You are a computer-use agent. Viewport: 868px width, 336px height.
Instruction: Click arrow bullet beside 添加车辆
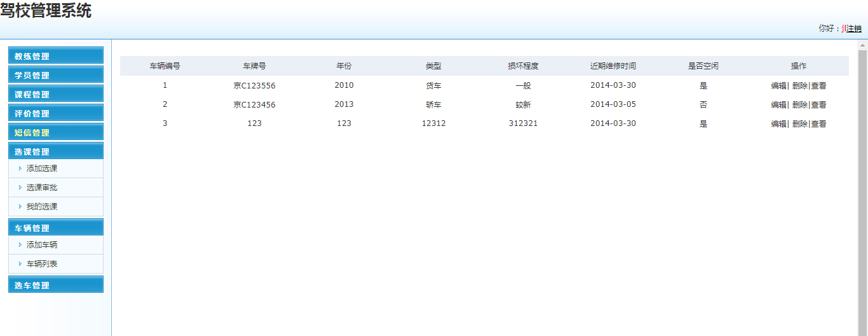pos(20,245)
